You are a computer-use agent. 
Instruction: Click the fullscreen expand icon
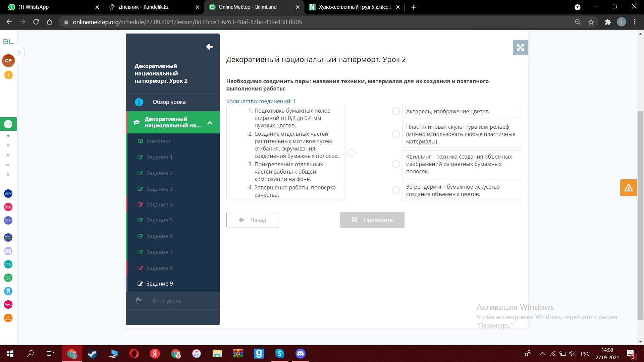coord(520,48)
